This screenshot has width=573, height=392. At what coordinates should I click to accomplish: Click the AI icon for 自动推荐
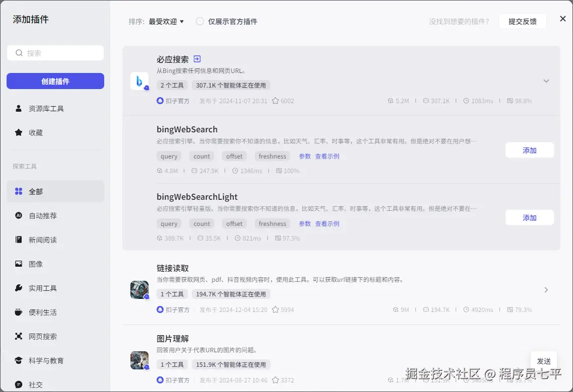18,215
